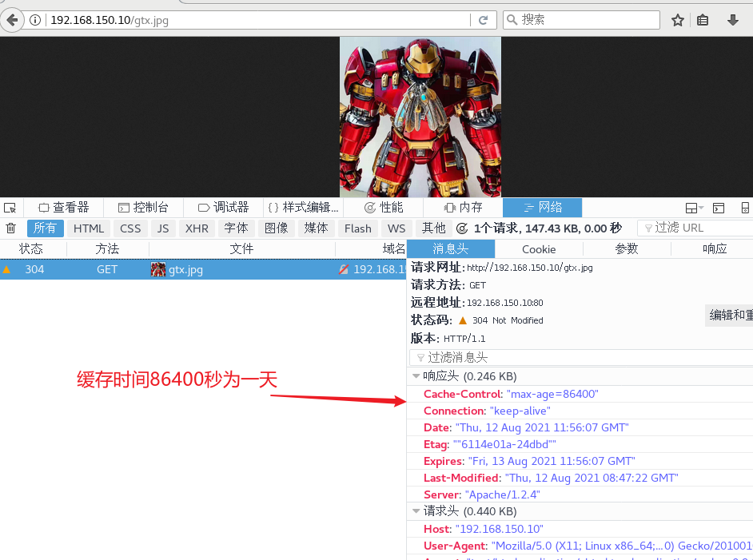Toggle the XHR request filter

pyautogui.click(x=197, y=228)
